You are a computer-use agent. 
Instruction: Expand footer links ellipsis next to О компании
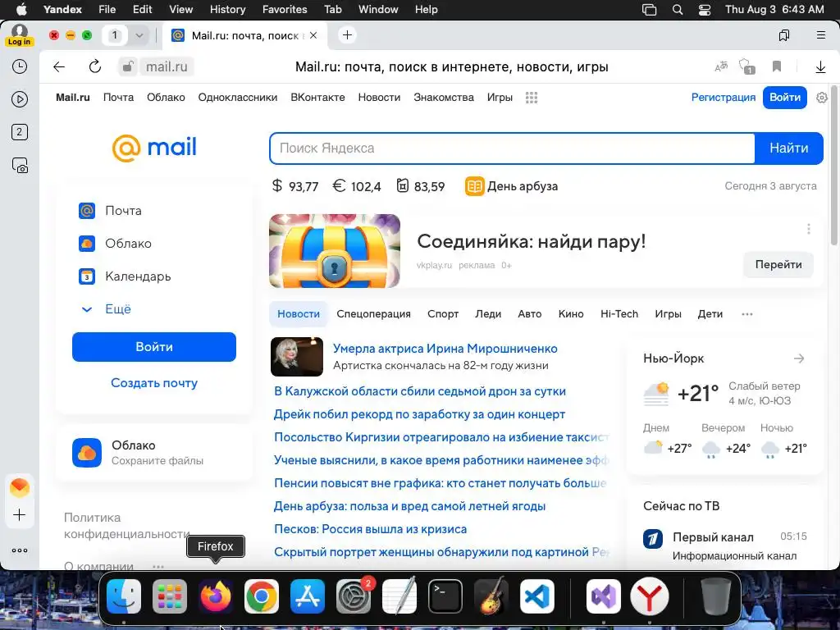[157, 566]
